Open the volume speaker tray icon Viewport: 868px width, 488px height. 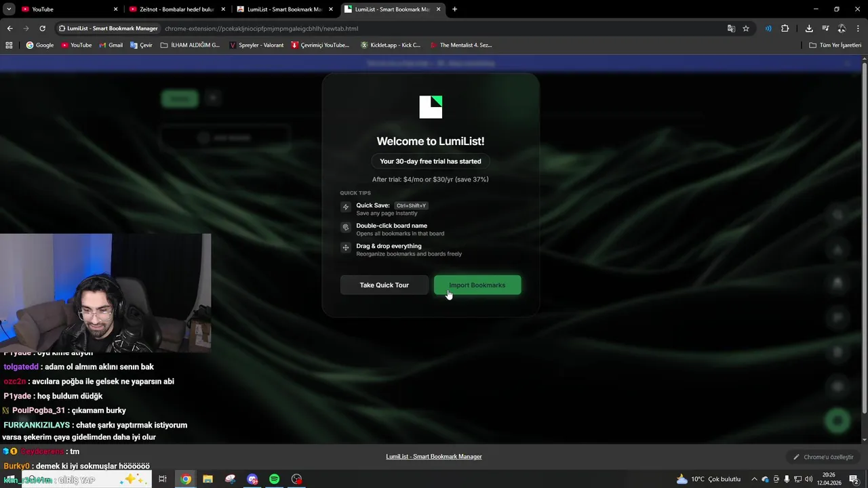(808, 479)
